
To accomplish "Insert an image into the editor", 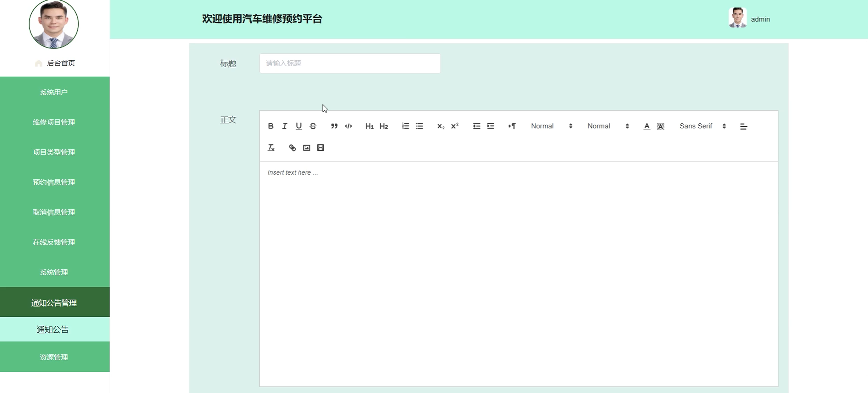I will (x=306, y=148).
